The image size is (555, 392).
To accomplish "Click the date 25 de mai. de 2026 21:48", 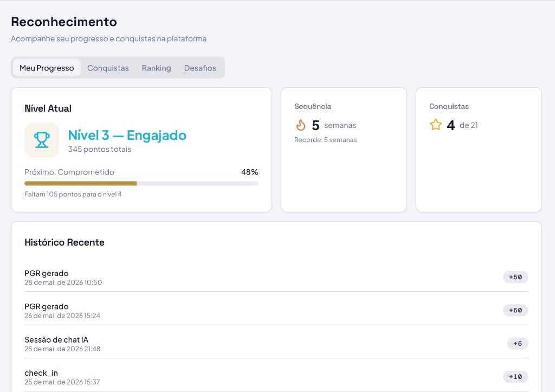I will [62, 349].
